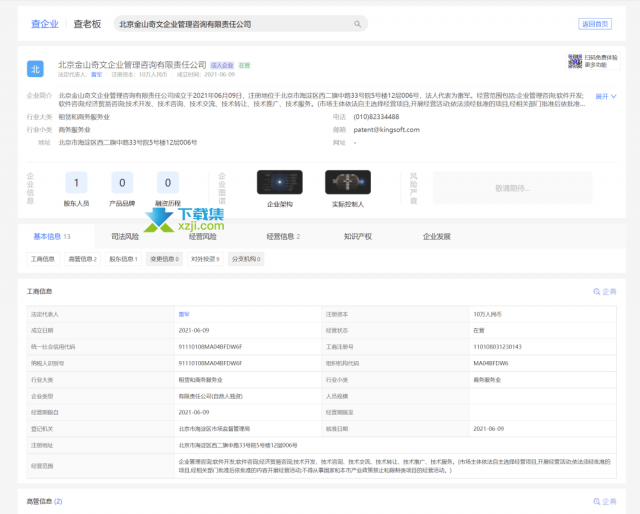Click the 返回首页 button
Image resolution: width=640 pixels, height=514 pixels.
[x=595, y=24]
